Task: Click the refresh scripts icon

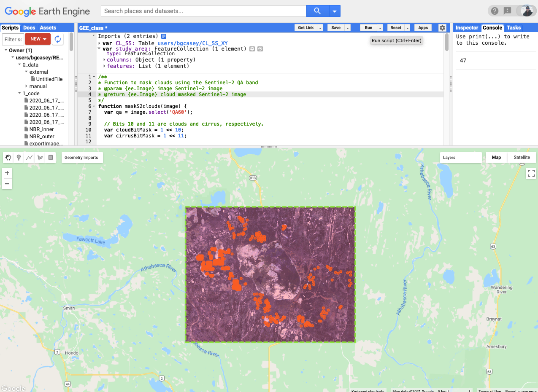Action: pyautogui.click(x=58, y=39)
